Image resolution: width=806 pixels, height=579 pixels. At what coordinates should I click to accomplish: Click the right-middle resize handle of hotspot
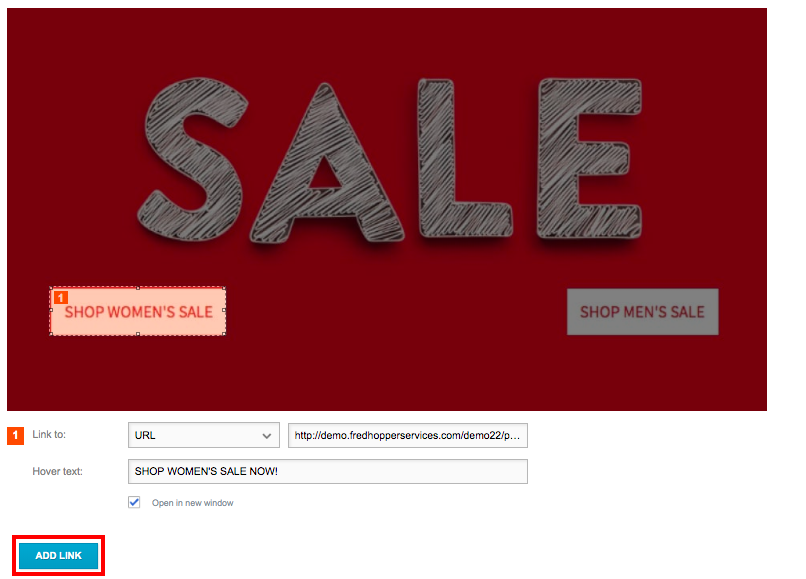(x=224, y=310)
